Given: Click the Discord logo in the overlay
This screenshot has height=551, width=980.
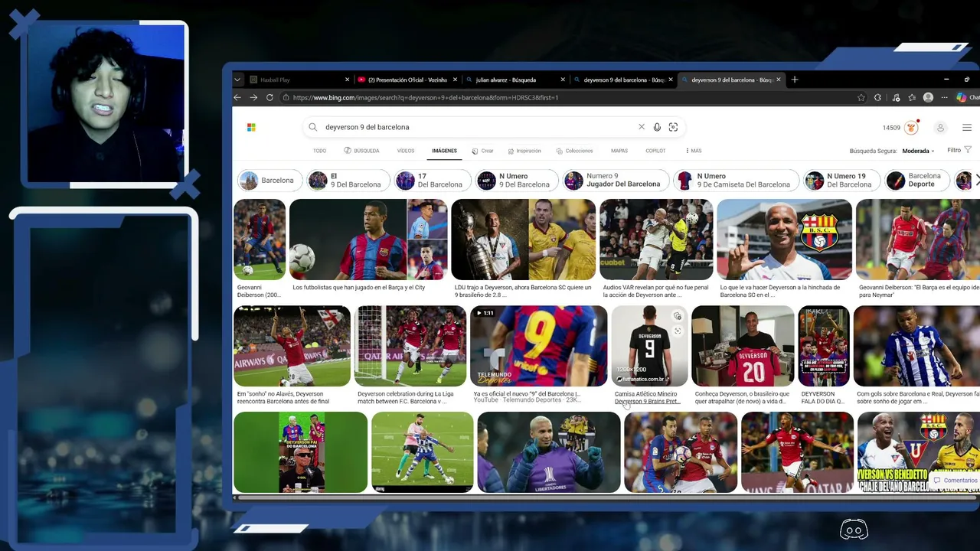Looking at the screenshot, I should coord(854,530).
